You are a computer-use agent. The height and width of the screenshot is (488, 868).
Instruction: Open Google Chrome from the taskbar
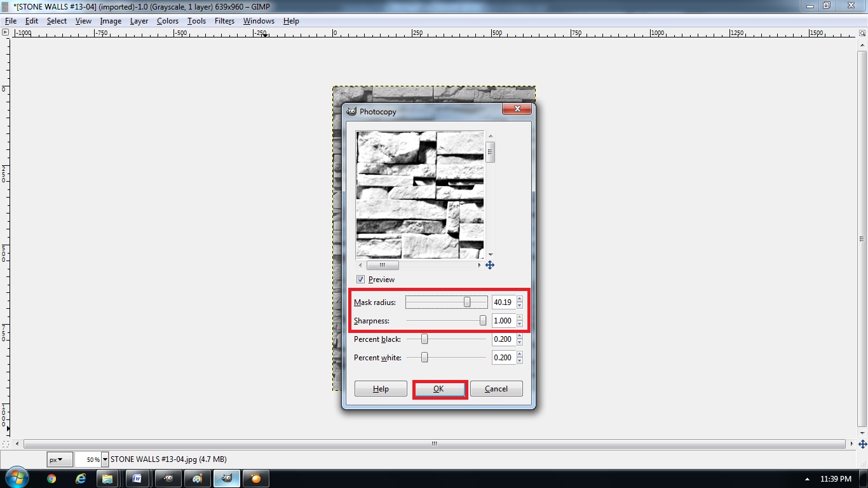coord(50,478)
